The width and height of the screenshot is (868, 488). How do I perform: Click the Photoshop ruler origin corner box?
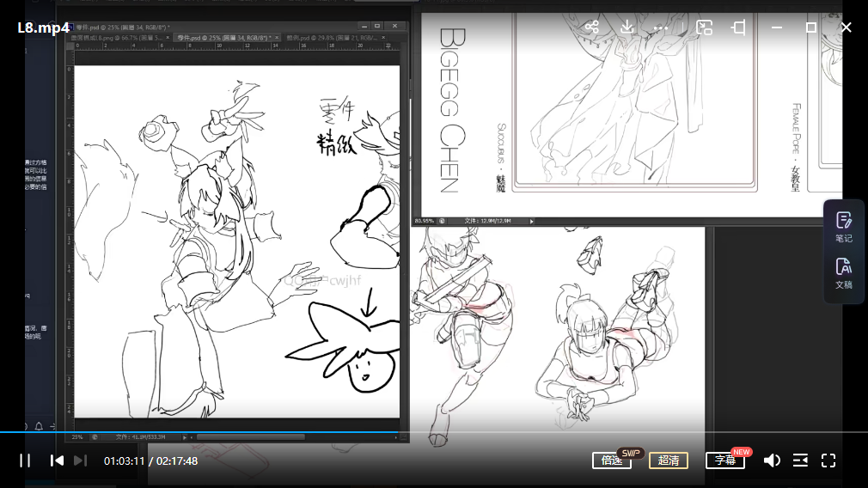[x=70, y=46]
